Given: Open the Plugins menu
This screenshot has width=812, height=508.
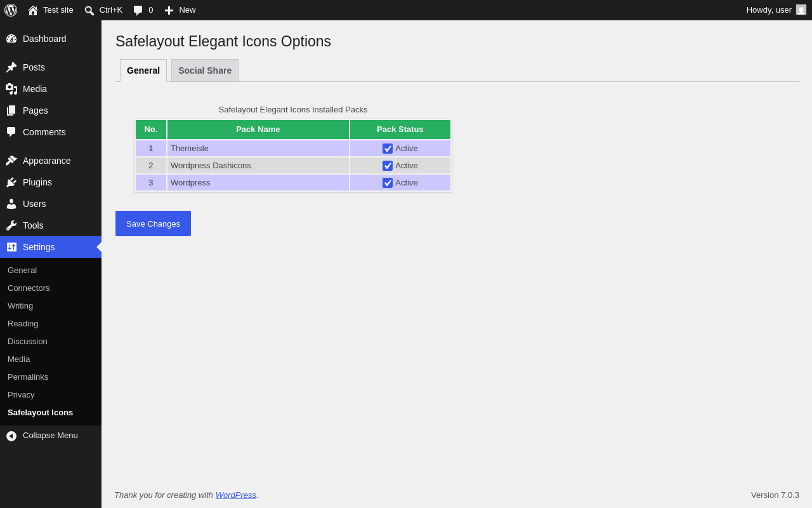Looking at the screenshot, I should [51, 182].
